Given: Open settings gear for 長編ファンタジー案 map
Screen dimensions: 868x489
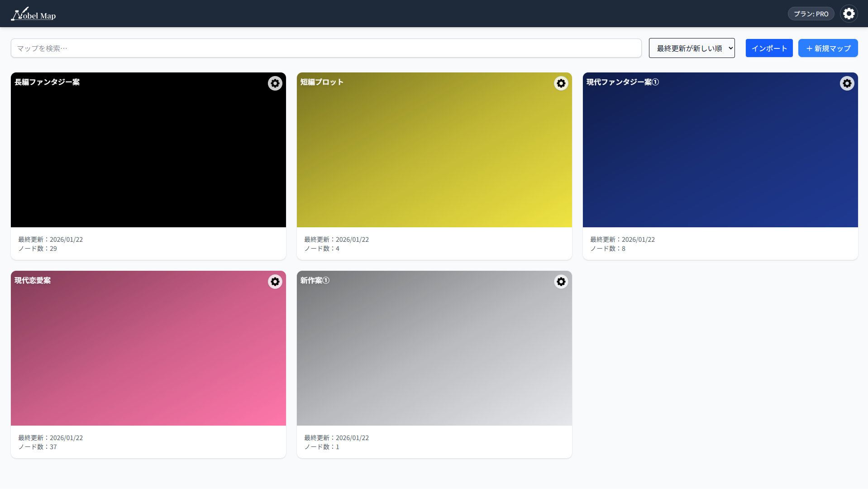Looking at the screenshot, I should [x=275, y=83].
